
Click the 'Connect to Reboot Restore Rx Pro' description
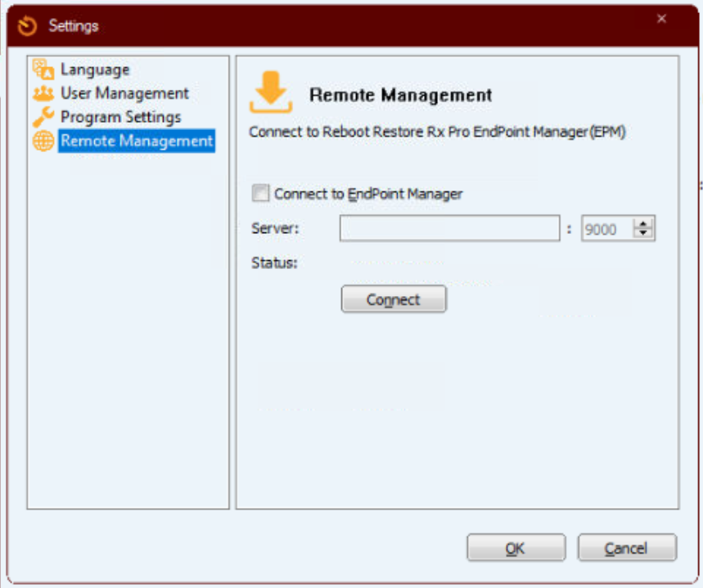click(x=437, y=132)
